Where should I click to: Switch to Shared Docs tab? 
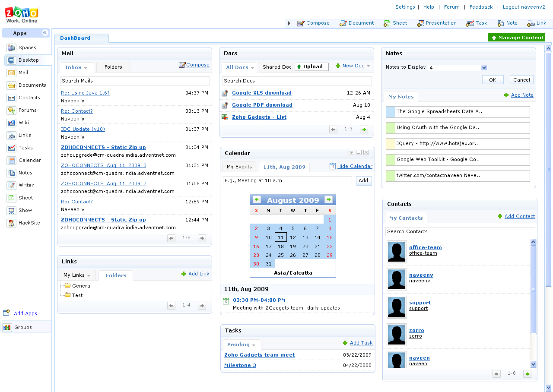coord(276,67)
